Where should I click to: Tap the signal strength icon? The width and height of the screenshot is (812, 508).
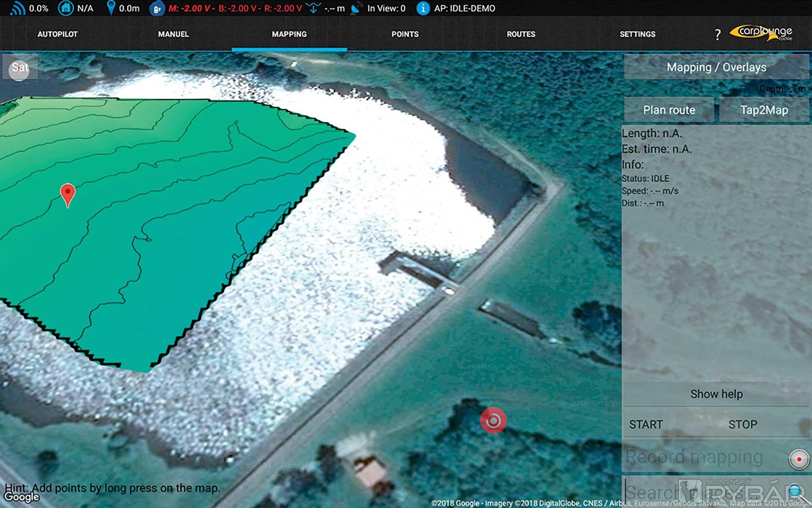(17, 8)
